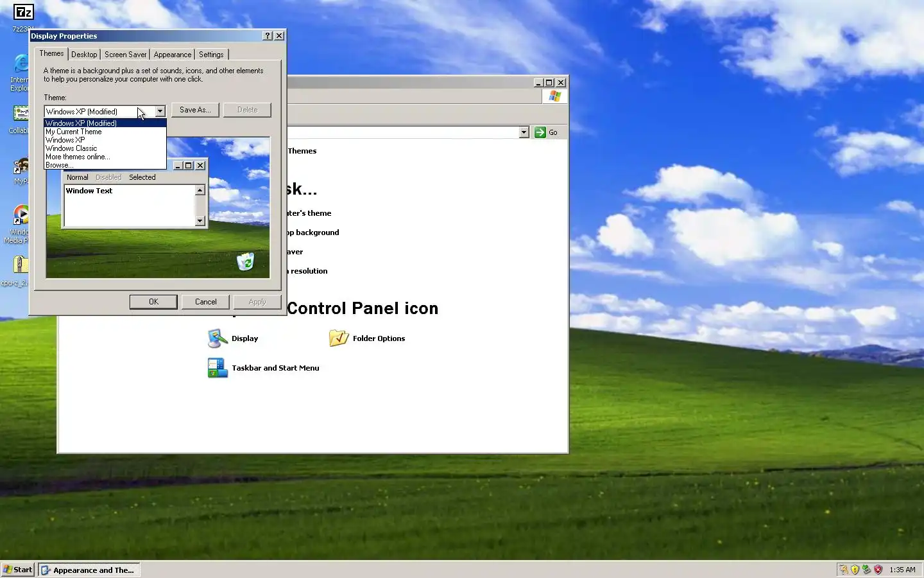Choose 'Windows XP' theme option
The image size is (924, 578).
pyautogui.click(x=105, y=140)
